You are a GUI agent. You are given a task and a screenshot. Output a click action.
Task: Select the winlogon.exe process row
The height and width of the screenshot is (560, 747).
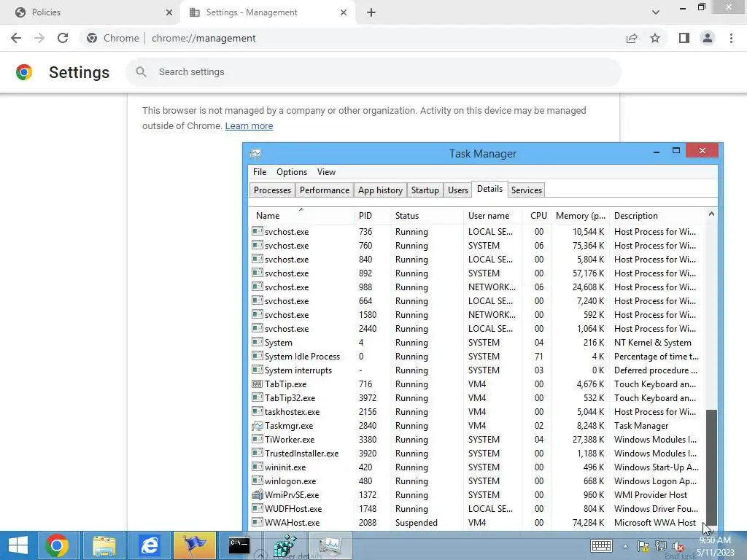(x=477, y=481)
